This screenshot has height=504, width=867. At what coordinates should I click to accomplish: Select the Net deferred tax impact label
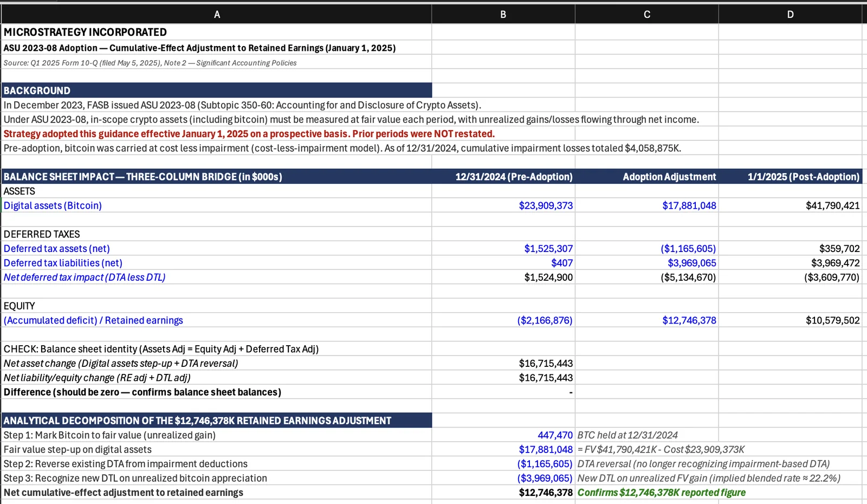pyautogui.click(x=217, y=277)
